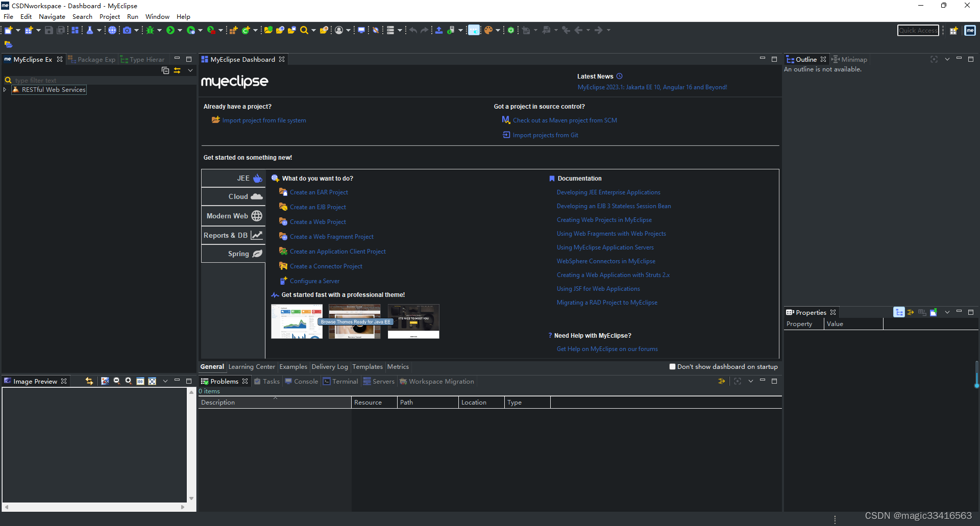Click Configure a Server link
Viewport: 980px width, 526px height.
tap(314, 281)
